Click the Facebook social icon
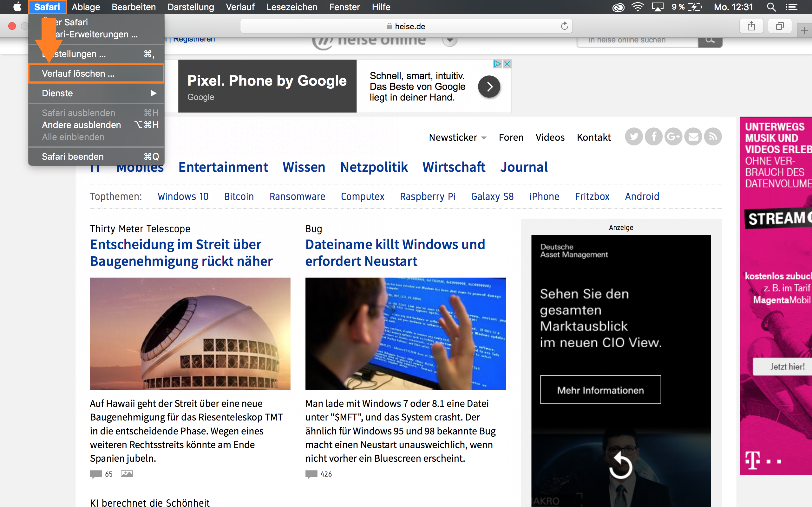 654,137
